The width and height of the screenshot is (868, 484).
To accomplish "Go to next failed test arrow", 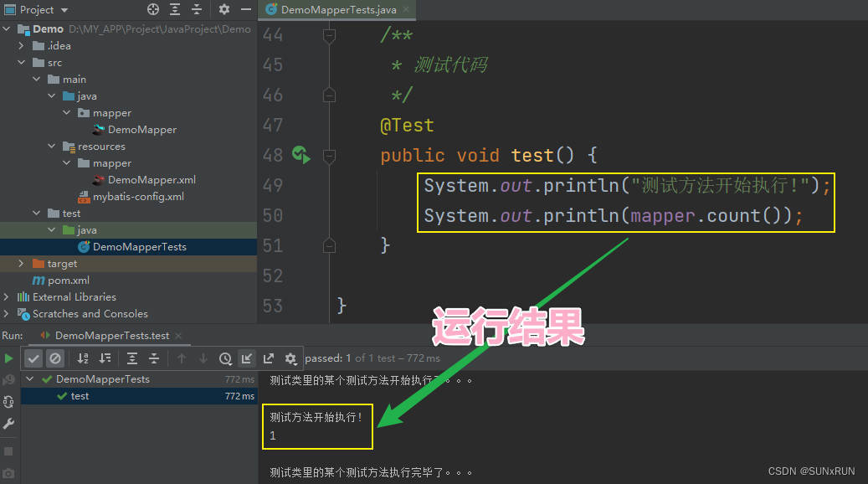I will pos(203,358).
